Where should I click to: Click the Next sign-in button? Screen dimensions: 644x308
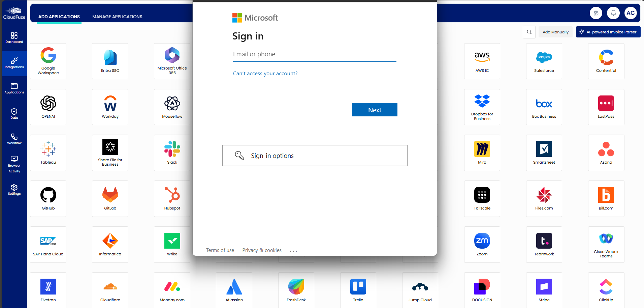click(374, 110)
